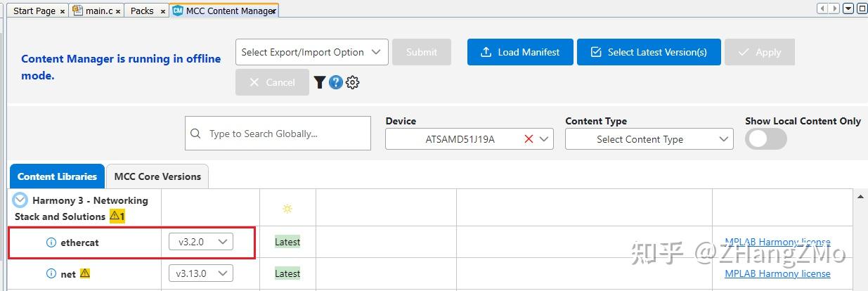Collapse the Harmony 3 - Networking group
Screen dimensions: 868x291
click(x=20, y=200)
